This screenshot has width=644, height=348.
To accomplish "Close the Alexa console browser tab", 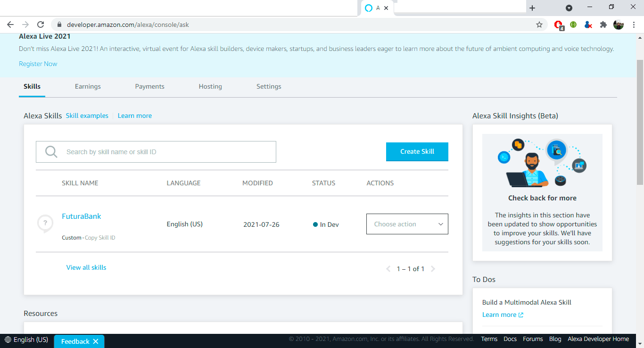I will click(x=386, y=8).
